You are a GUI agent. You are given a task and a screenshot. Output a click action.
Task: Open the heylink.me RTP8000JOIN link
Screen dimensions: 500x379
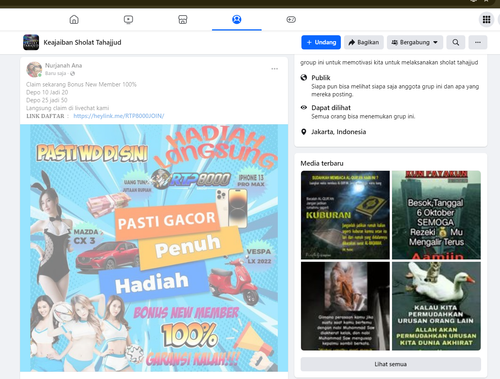119,116
